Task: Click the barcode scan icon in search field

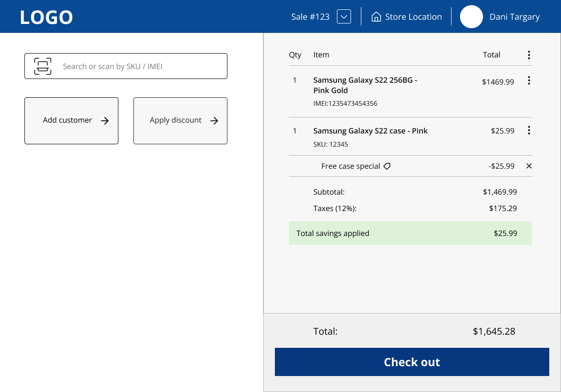Action: [x=43, y=66]
